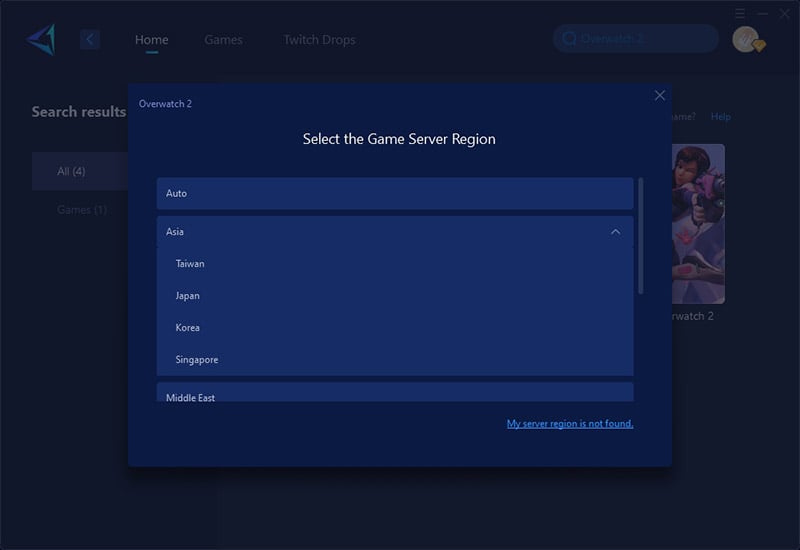800x550 pixels.
Task: Choose the Singapore server
Action: coord(395,360)
